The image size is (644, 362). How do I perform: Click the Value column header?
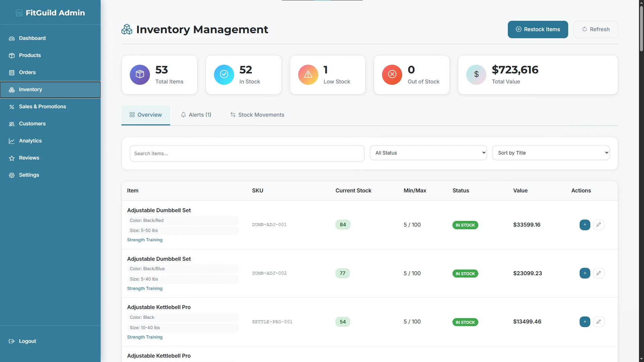click(520, 191)
